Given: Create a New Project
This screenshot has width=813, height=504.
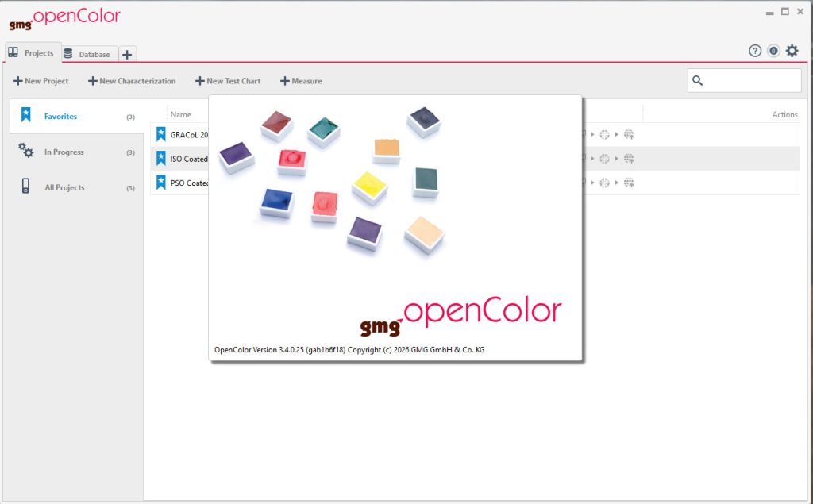Looking at the screenshot, I should [x=41, y=81].
